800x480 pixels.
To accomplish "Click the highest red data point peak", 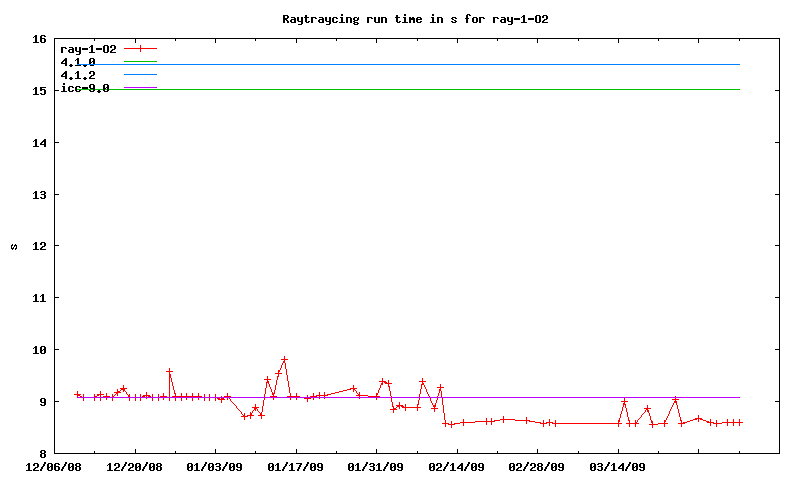I will 284,359.
